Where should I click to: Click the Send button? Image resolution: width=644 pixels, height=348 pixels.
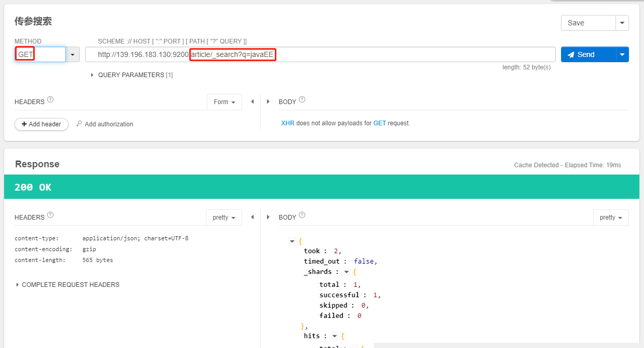tap(588, 54)
